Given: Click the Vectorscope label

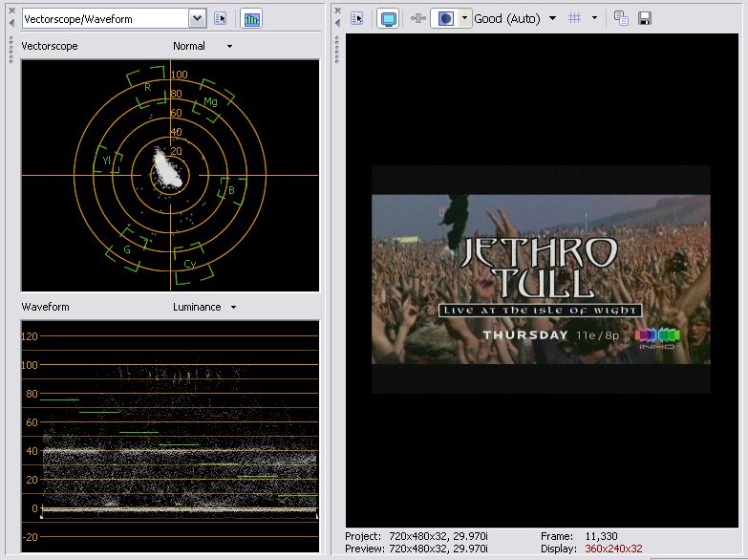Looking at the screenshot, I should pos(50,46).
